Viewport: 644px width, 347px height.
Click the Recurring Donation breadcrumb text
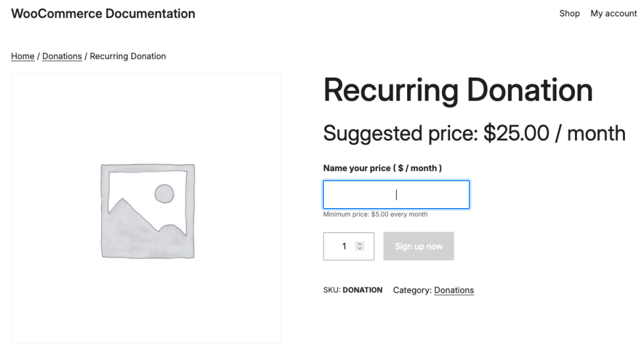(x=128, y=56)
